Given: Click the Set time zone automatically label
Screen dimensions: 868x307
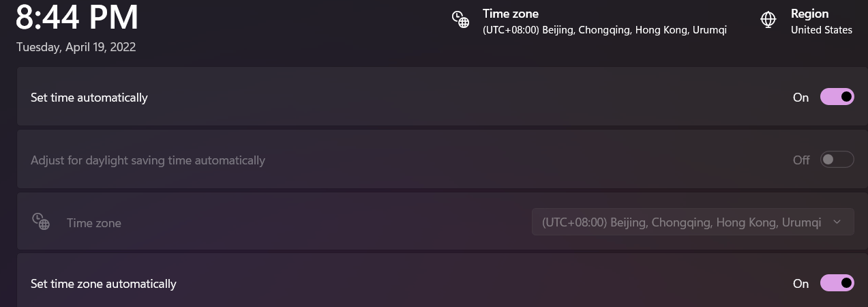Looking at the screenshot, I should point(104,283).
